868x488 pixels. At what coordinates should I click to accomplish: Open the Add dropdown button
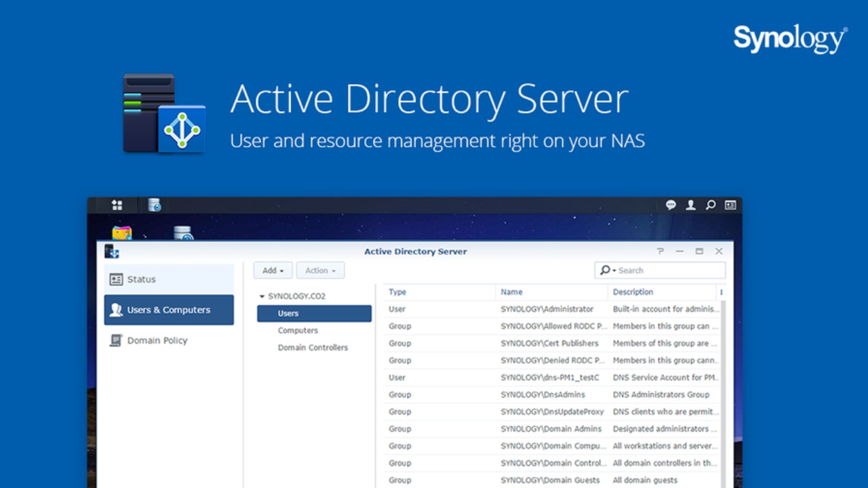(273, 270)
